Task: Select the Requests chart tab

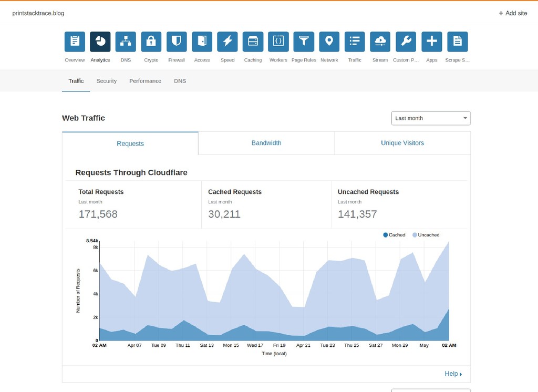Action: coord(130,143)
